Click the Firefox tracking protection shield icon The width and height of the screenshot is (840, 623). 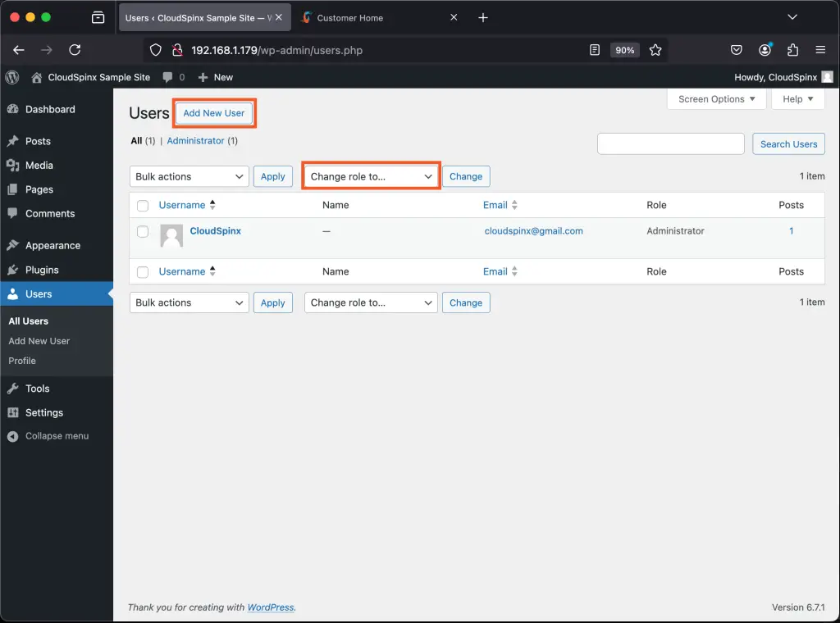154,49
